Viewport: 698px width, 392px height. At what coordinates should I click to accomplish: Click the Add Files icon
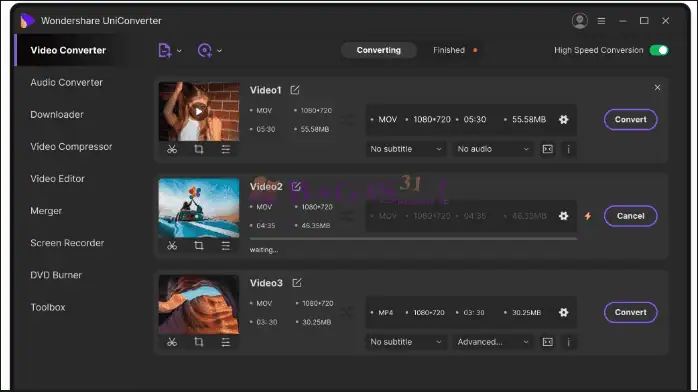click(164, 50)
